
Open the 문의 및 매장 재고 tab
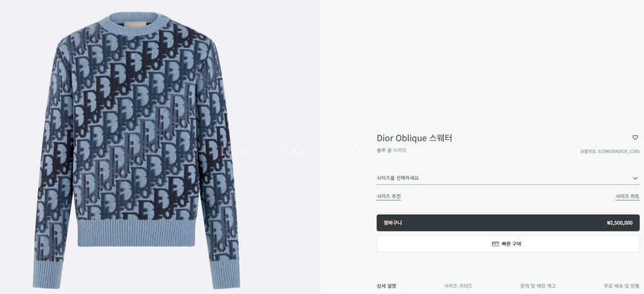[x=538, y=286]
